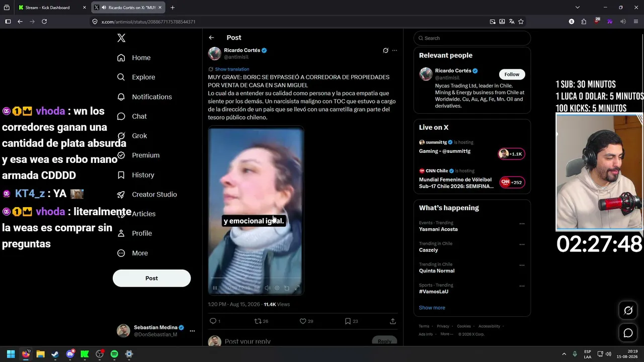Mute the post video's volume
Screen dimensions: 644x362
[x=267, y=288]
